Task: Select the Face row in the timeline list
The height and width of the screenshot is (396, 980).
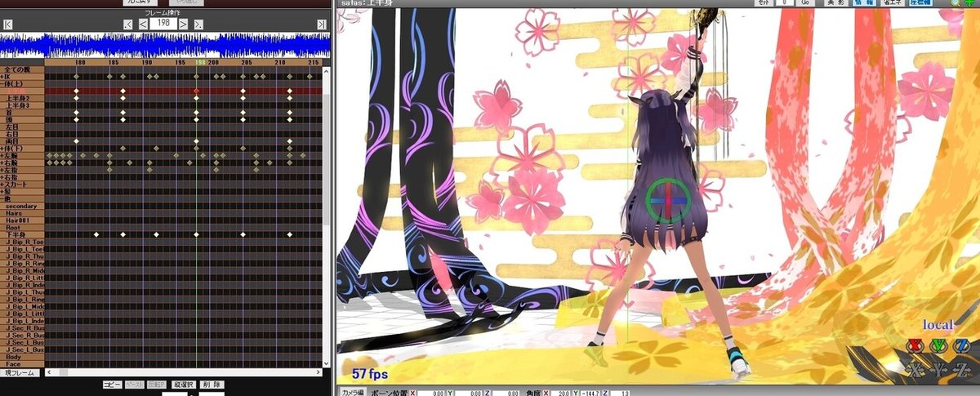Action: 22,363
